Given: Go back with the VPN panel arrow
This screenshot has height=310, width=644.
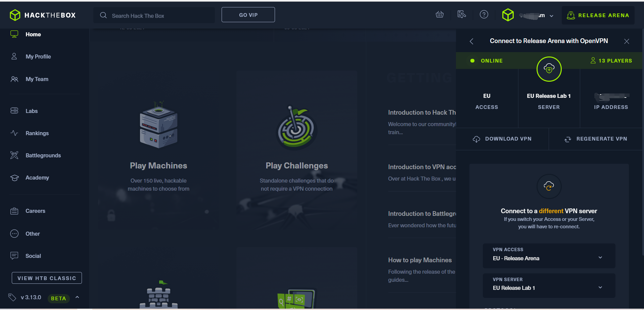Looking at the screenshot, I should point(471,41).
